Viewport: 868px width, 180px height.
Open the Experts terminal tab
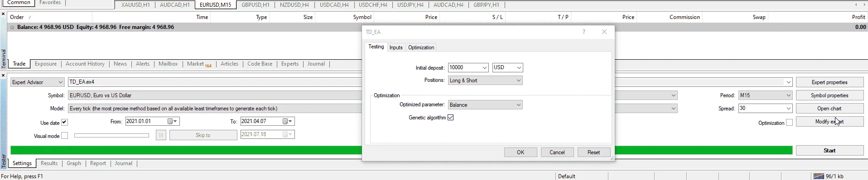pyautogui.click(x=289, y=64)
